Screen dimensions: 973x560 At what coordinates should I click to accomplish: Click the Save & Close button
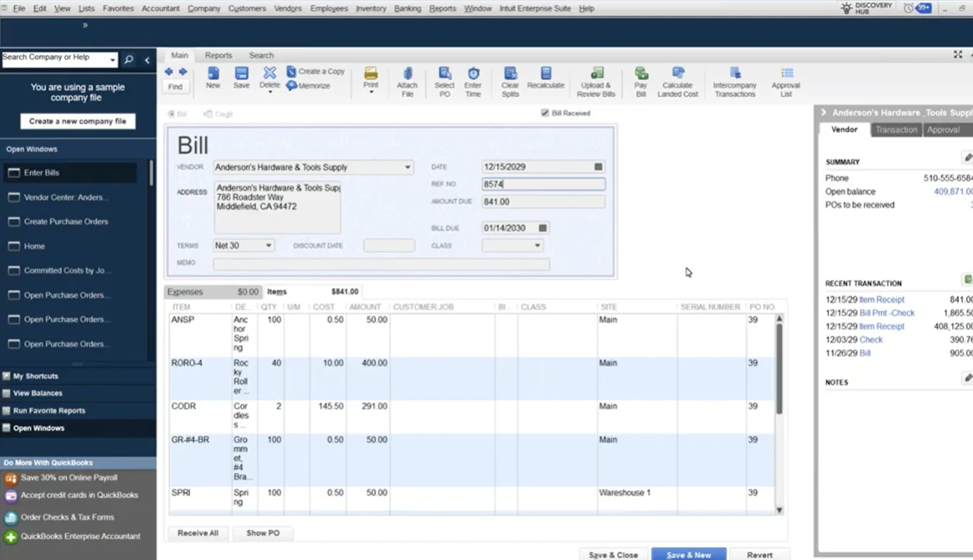613,555
